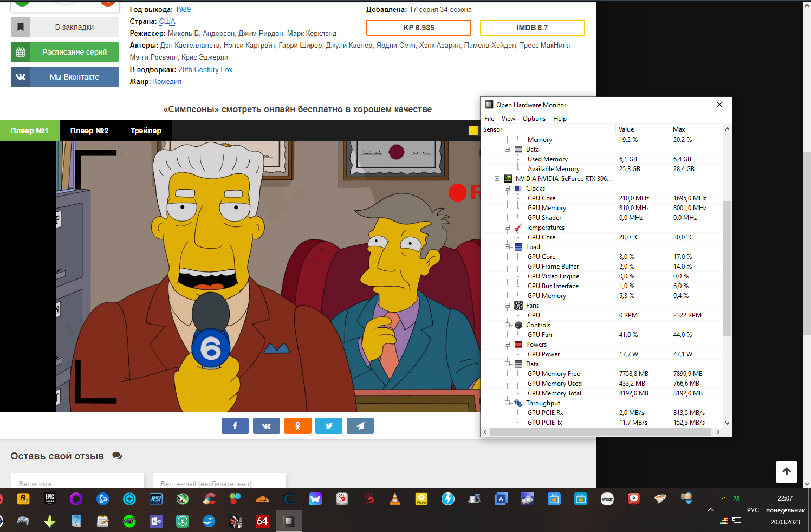This screenshot has height=532, width=811.
Task: Select the GPU Frame Buffer sensor row
Action: coord(602,267)
